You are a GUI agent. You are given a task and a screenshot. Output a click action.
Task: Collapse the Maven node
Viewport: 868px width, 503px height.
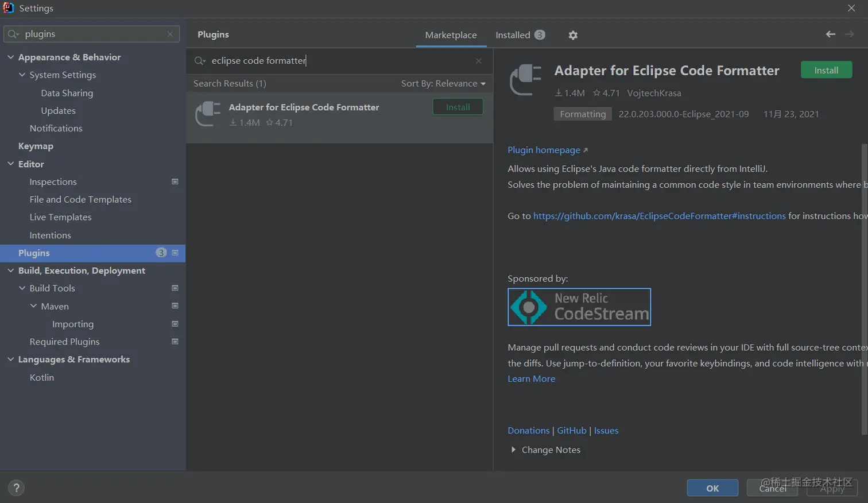pos(33,306)
